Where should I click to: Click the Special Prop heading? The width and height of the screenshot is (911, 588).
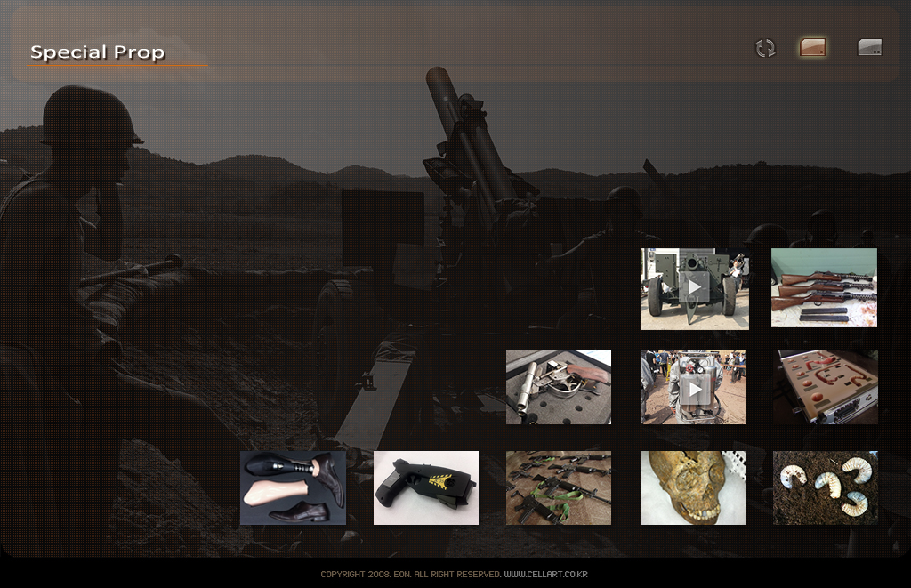98,52
